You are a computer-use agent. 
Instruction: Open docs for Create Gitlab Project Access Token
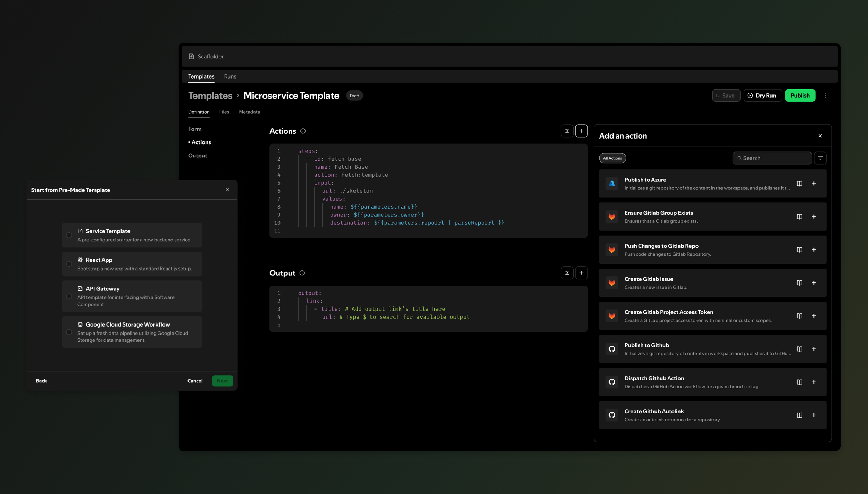(x=799, y=316)
